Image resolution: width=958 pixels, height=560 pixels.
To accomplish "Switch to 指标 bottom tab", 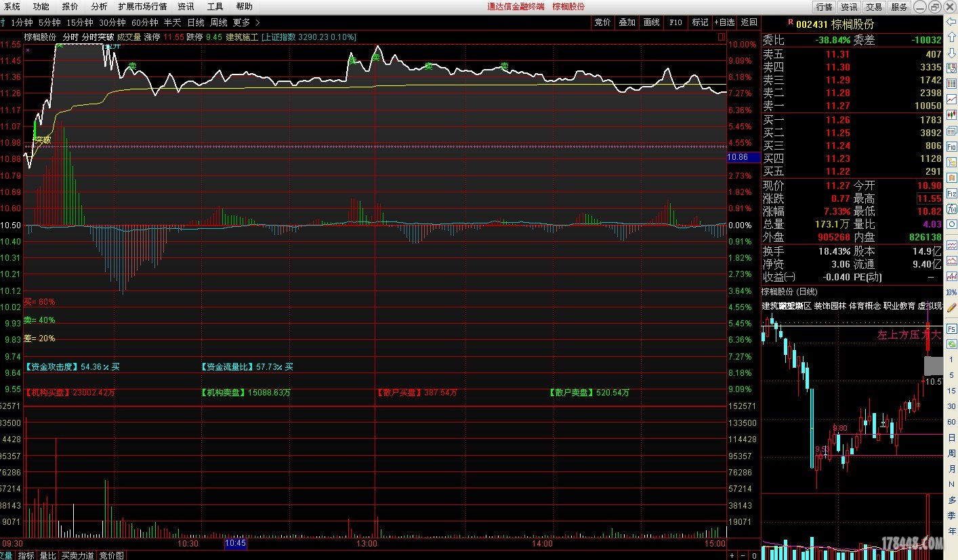I will (x=26, y=555).
